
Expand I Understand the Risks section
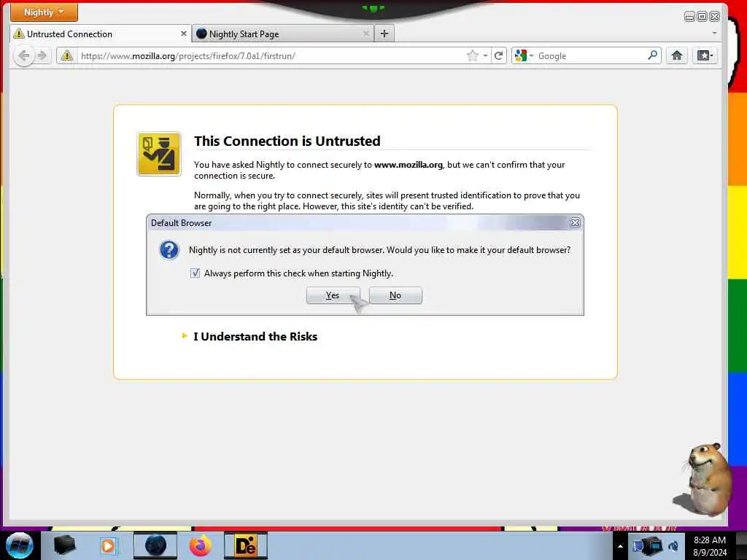point(249,336)
